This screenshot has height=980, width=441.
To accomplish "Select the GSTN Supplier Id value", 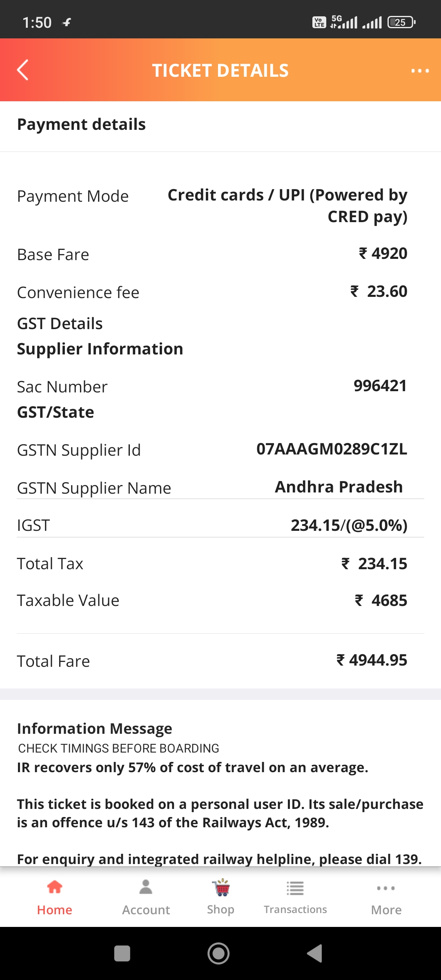I will [x=332, y=449].
